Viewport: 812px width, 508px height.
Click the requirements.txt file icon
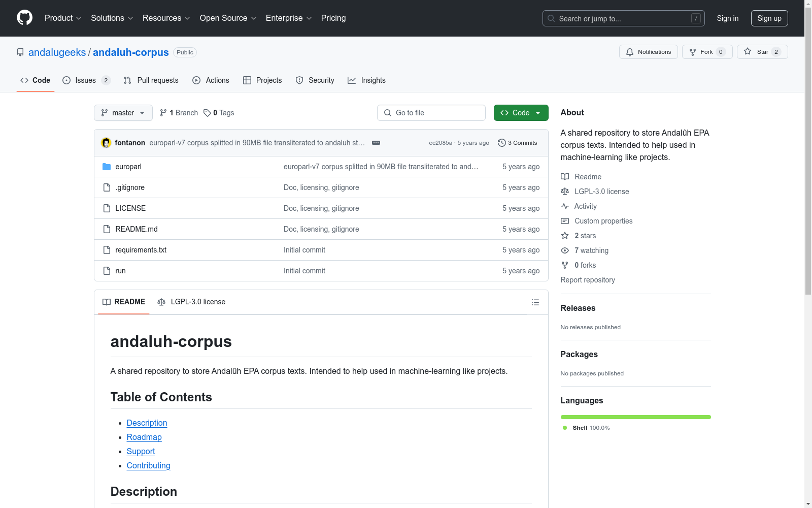click(107, 250)
